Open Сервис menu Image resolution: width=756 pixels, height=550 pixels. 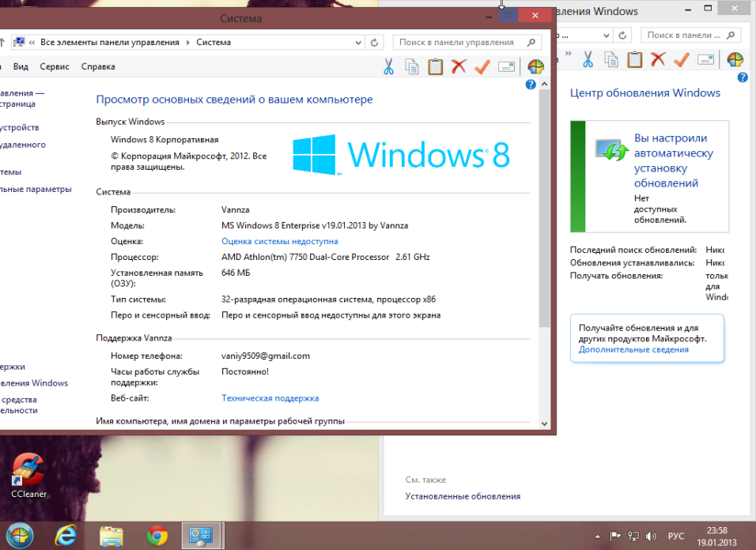[x=55, y=66]
